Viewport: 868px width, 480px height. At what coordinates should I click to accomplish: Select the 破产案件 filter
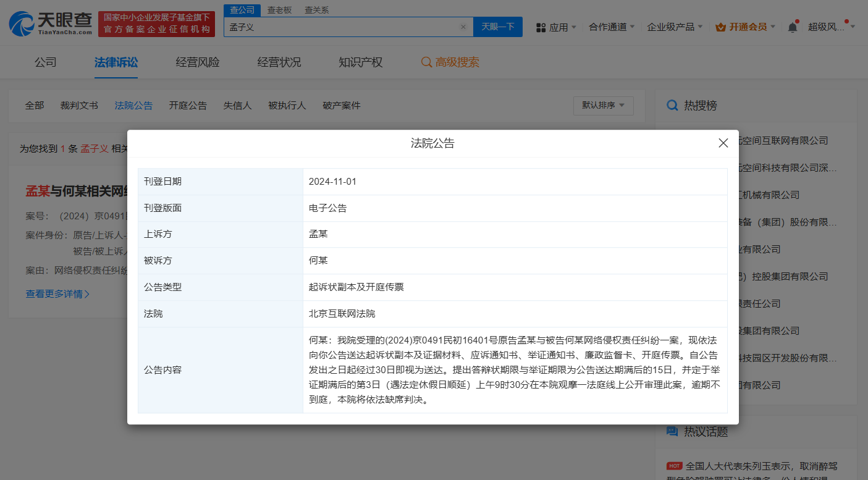pyautogui.click(x=342, y=106)
